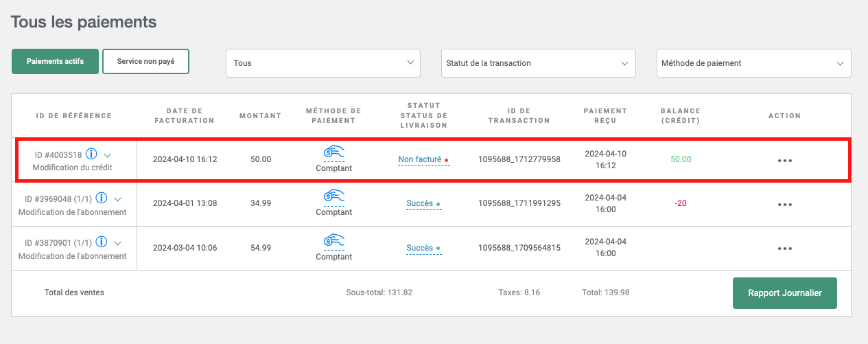Click info icon next to ID #3969048
Viewport: 868px width, 344px height.
pos(102,198)
